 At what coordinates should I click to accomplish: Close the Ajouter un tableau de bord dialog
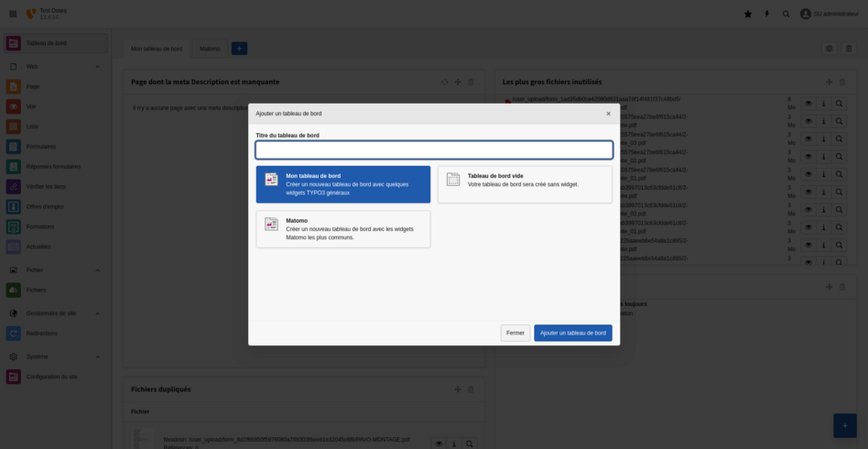coord(608,114)
